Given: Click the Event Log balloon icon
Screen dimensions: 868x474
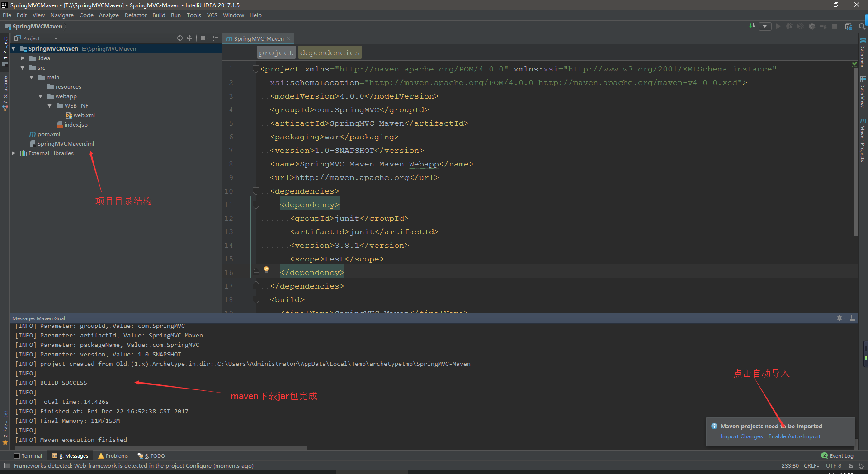Looking at the screenshot, I should point(825,456).
